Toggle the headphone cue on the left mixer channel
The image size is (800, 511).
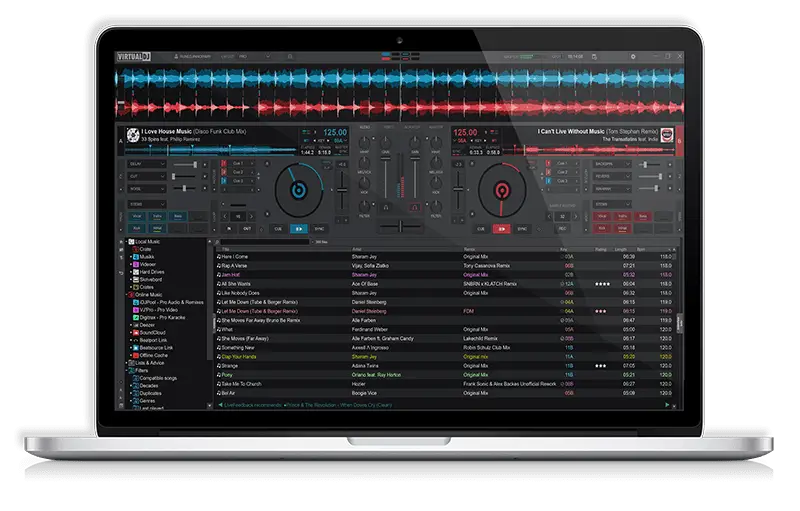pyautogui.click(x=386, y=208)
